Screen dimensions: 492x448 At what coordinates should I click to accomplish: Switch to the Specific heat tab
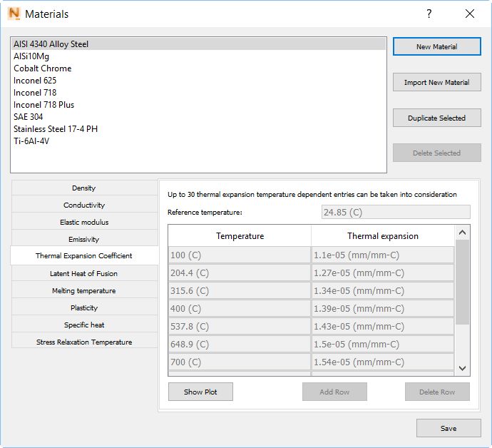tap(84, 325)
